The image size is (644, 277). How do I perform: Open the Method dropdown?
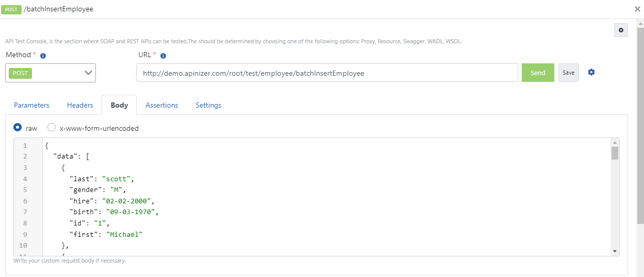pos(51,73)
